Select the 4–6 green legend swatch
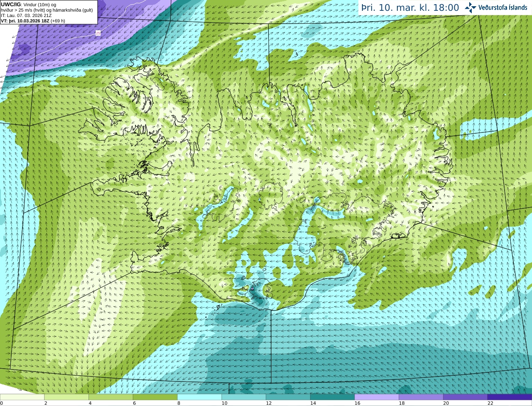The height and width of the screenshot is (406, 532). click(111, 397)
